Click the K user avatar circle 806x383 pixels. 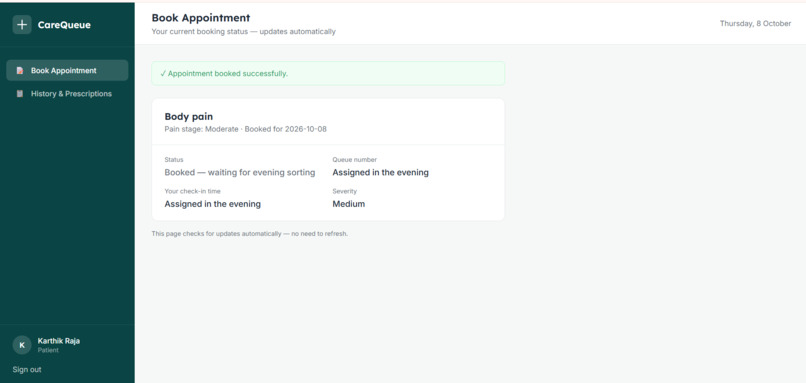click(22, 345)
